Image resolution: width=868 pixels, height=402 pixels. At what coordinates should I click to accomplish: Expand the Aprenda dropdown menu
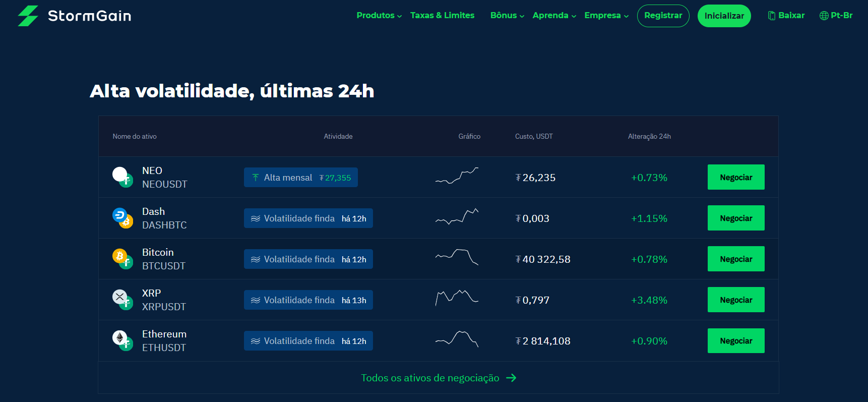554,16
